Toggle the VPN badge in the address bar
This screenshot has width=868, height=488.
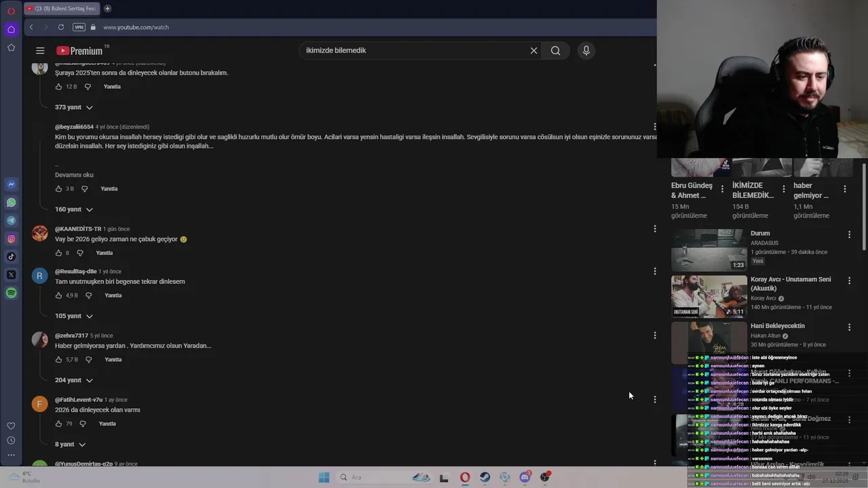[x=79, y=27]
